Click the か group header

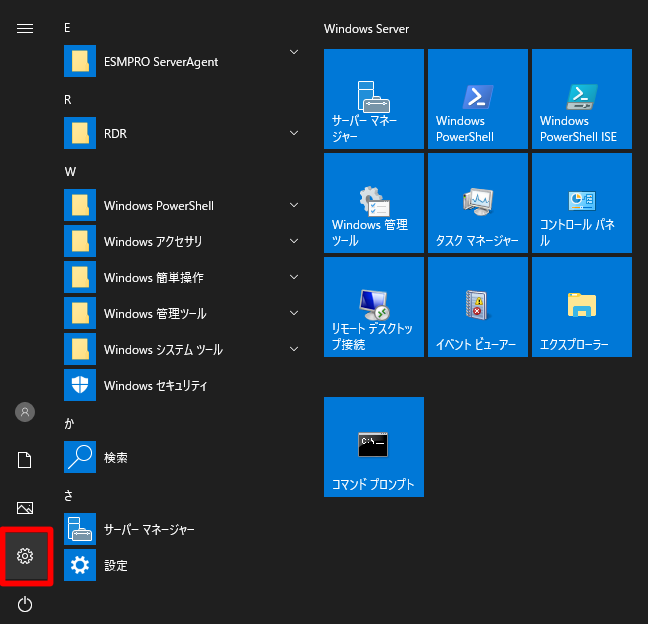(69, 424)
